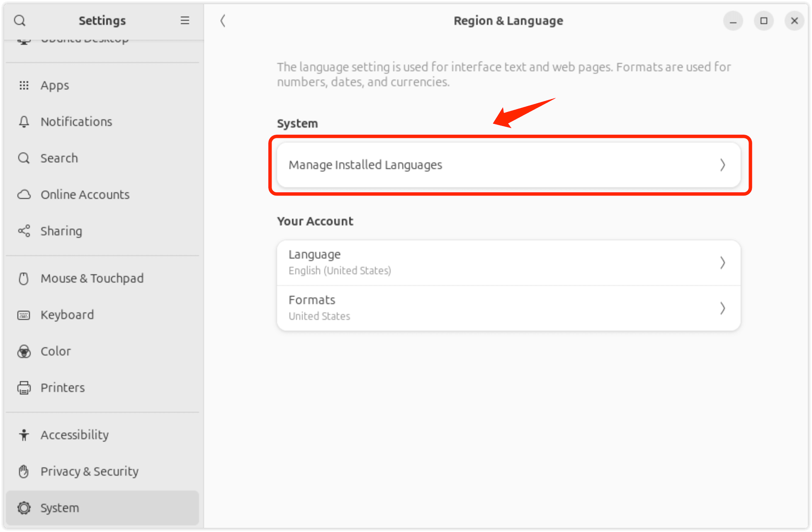Click the Notifications bell icon
The width and height of the screenshot is (812, 532).
tap(24, 122)
